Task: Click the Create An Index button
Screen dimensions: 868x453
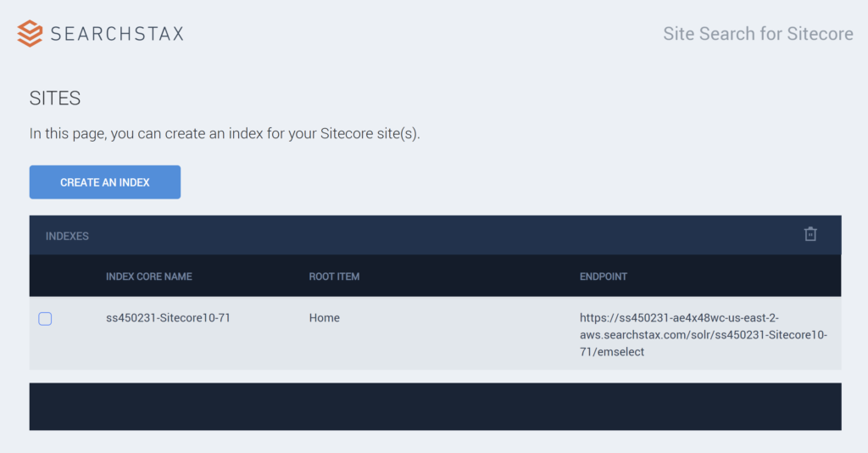Action: tap(104, 182)
